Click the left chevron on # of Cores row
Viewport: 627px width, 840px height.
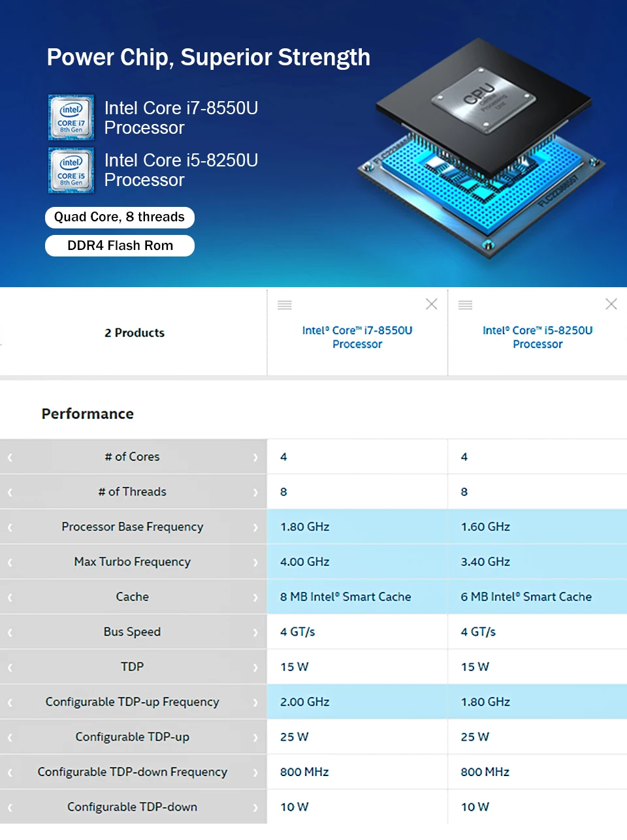click(10, 458)
